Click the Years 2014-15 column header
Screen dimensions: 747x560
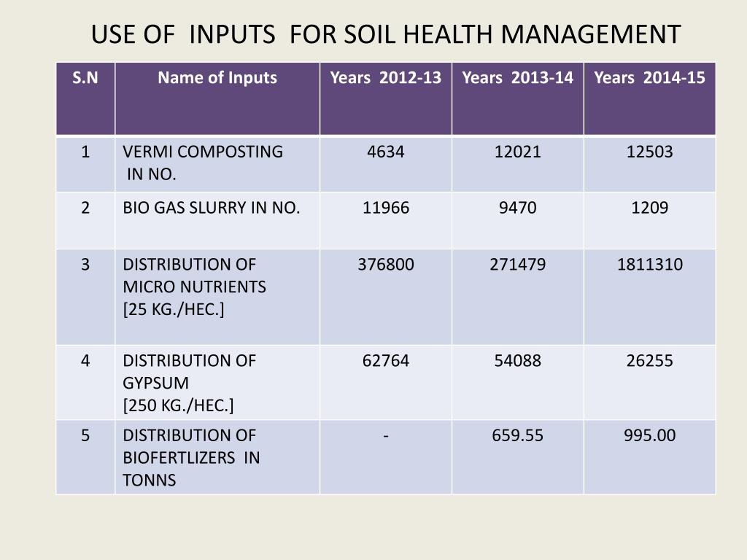(649, 78)
